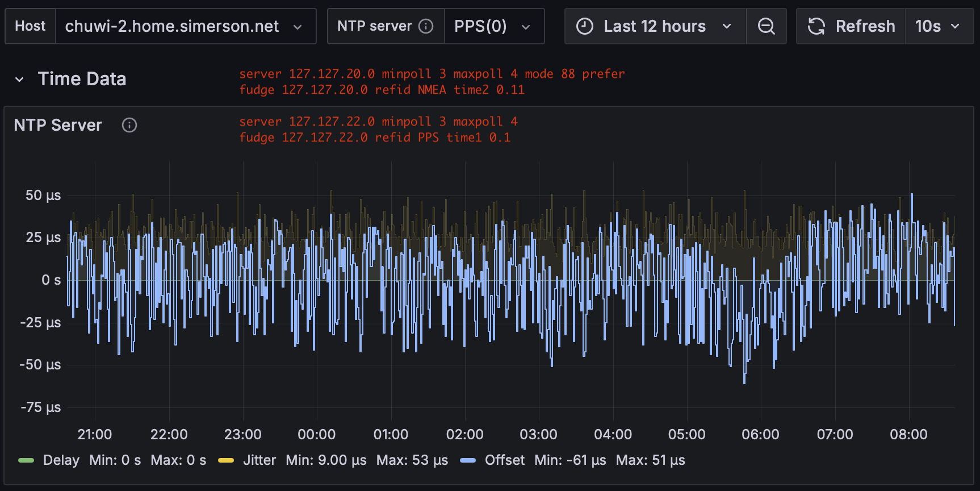
Task: Click the Delay Min: 0 s legend value
Action: (115, 460)
